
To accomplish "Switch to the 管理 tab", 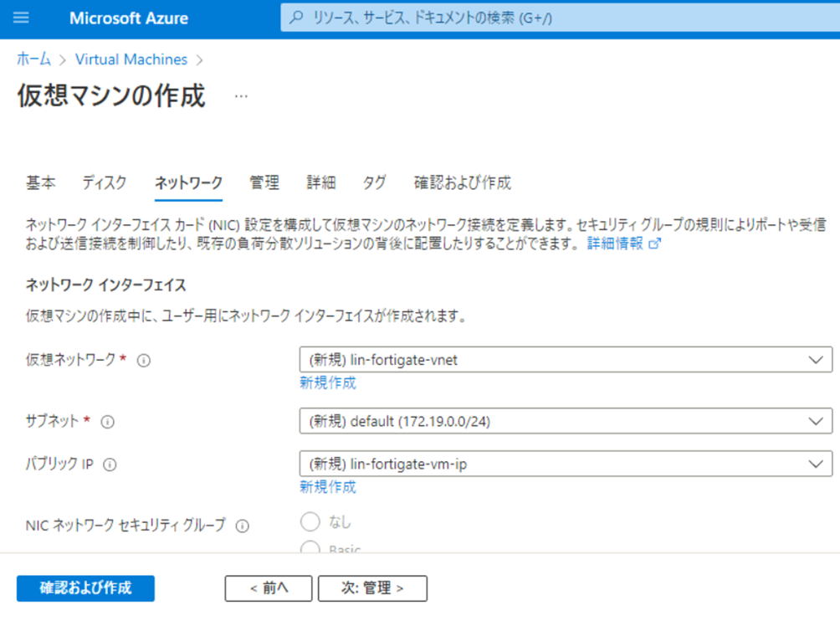I will coord(264,182).
